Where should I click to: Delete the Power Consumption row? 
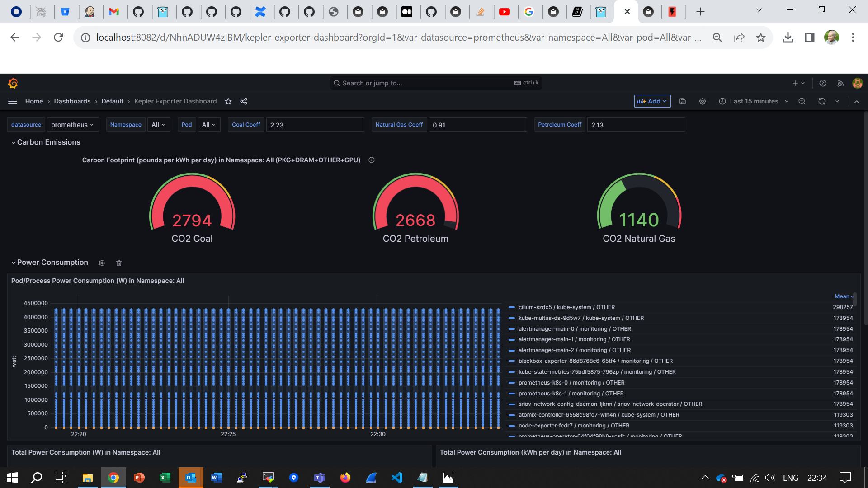119,263
